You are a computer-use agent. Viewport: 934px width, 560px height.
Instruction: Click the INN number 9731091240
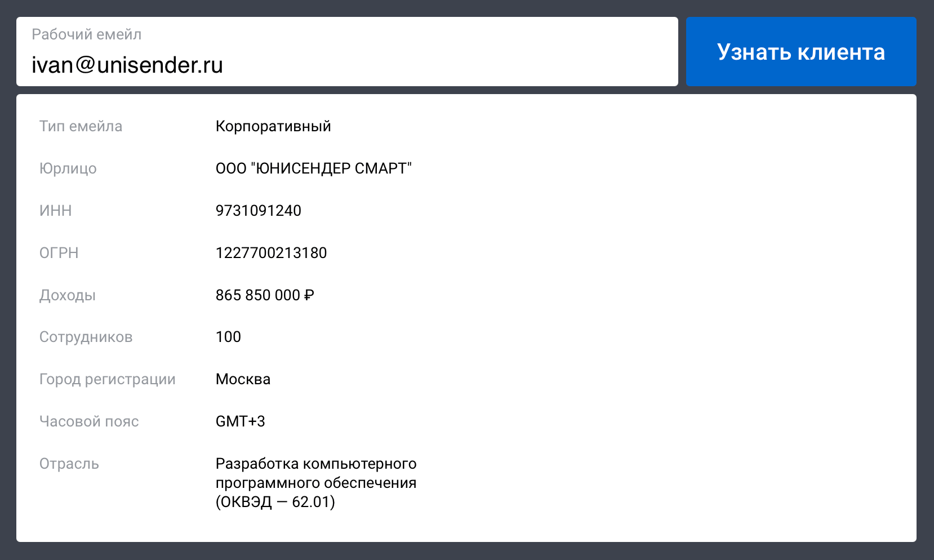[258, 211]
